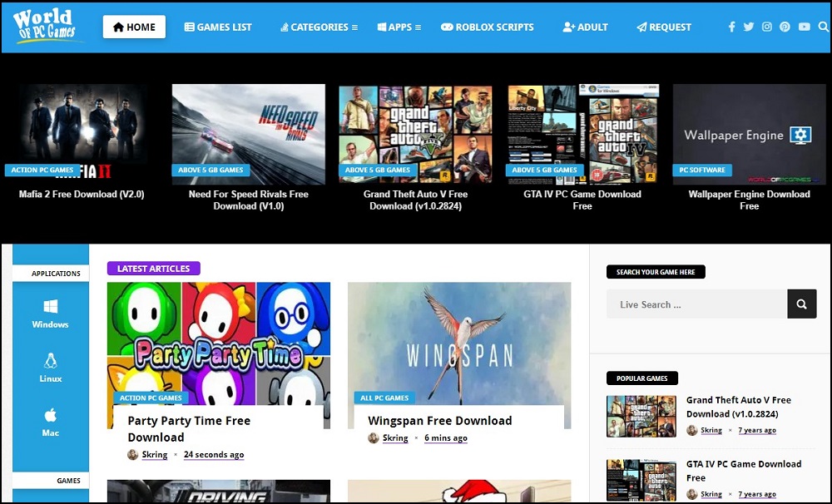Click Skring avatar under popular GTA V
This screenshot has height=504, width=832.
tap(692, 430)
